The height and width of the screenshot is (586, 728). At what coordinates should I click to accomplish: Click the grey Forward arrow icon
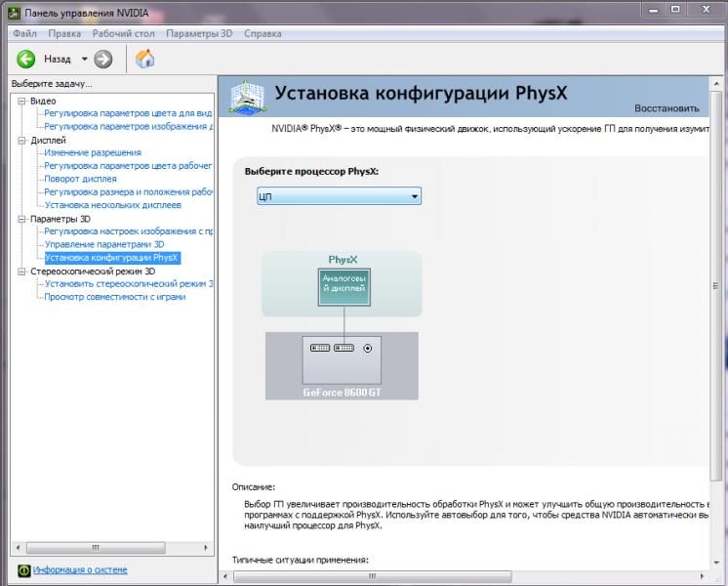pyautogui.click(x=103, y=59)
